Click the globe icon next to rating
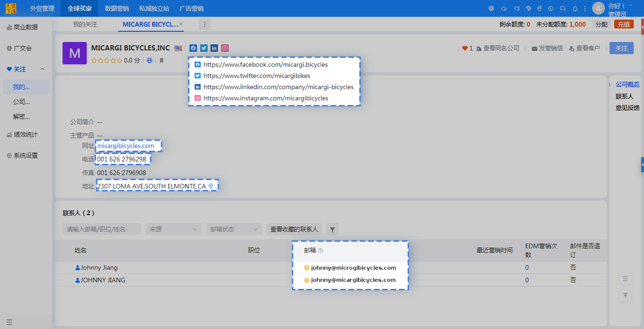 (149, 60)
